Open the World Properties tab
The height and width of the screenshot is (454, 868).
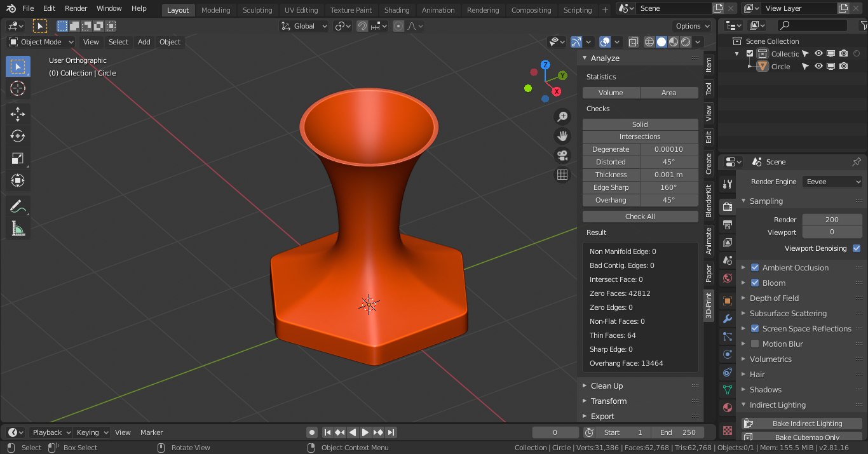[x=727, y=277]
